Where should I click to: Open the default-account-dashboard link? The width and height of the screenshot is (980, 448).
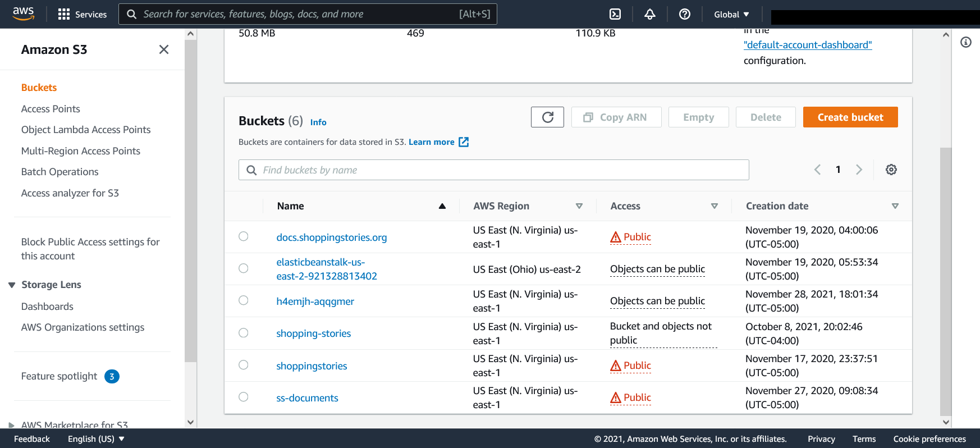808,45
